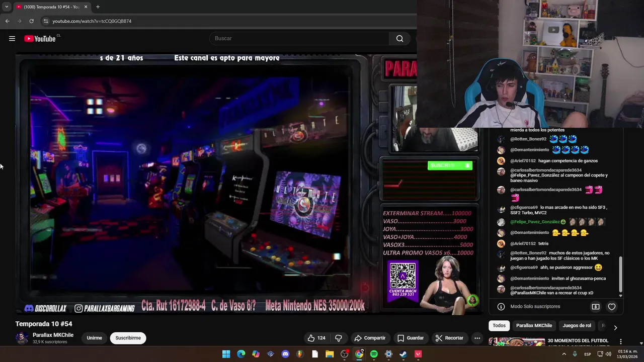This screenshot has height=362, width=644.
Task: Save the video with Guardar
Action: (x=411, y=338)
